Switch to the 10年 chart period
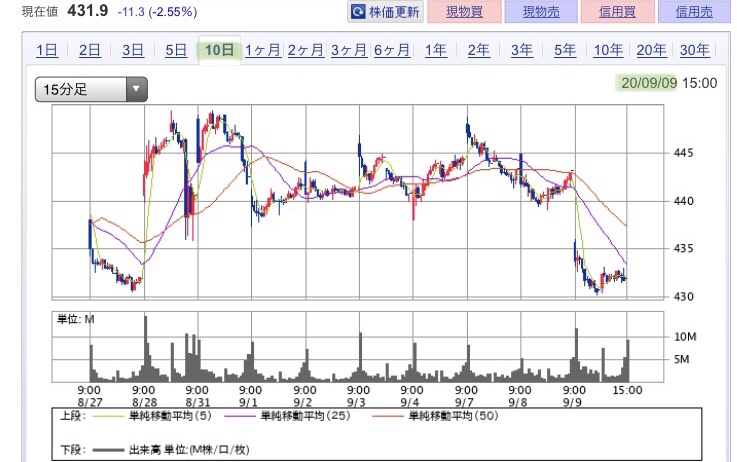The image size is (737, 462). pyautogui.click(x=608, y=50)
